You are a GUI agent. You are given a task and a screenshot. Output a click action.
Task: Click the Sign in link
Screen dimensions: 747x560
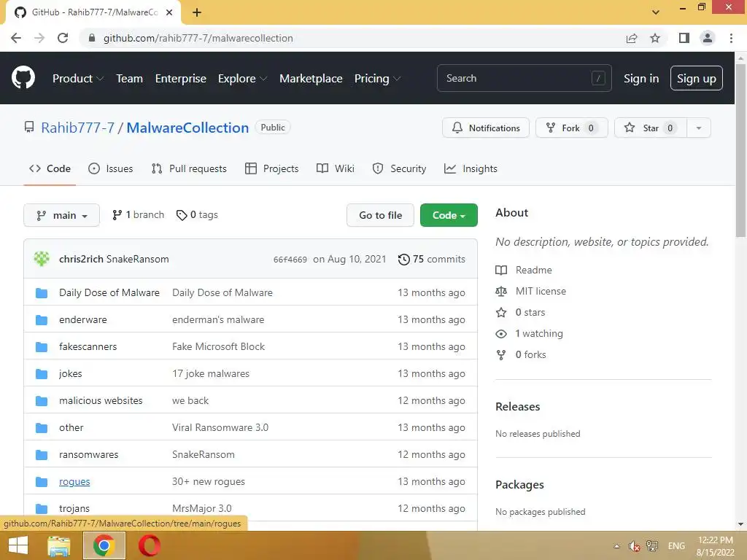pos(641,79)
